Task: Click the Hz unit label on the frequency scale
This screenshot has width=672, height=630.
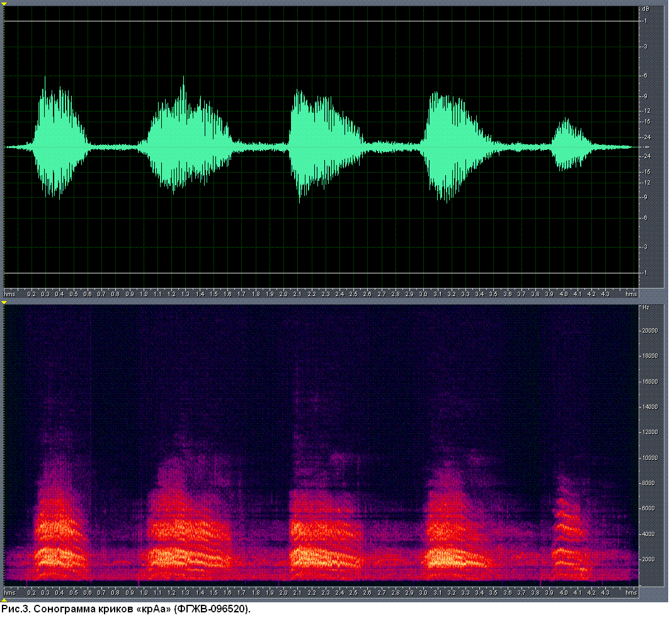Action: point(646,307)
